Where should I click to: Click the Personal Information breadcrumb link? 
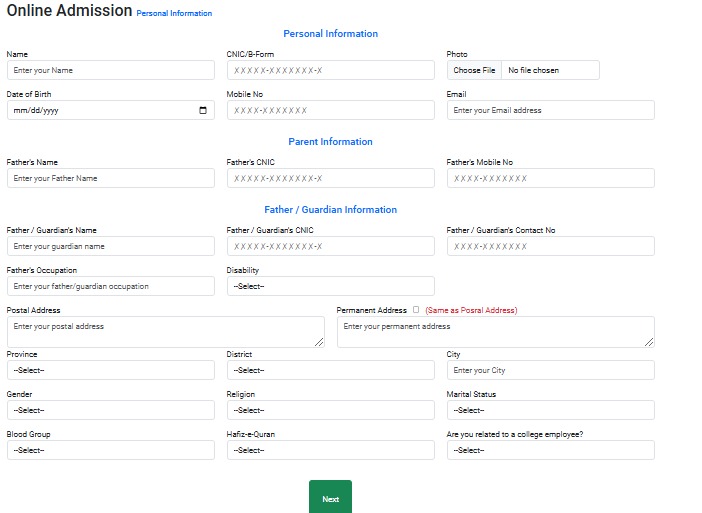174,14
